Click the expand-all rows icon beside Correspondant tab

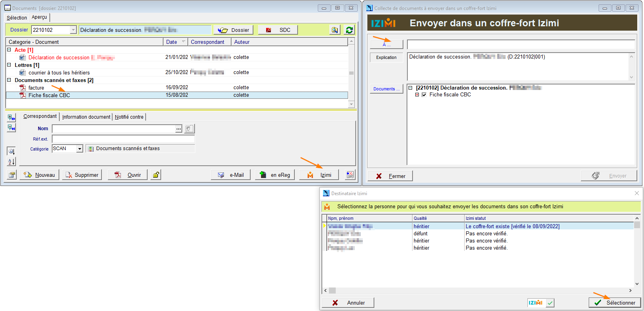12,117
